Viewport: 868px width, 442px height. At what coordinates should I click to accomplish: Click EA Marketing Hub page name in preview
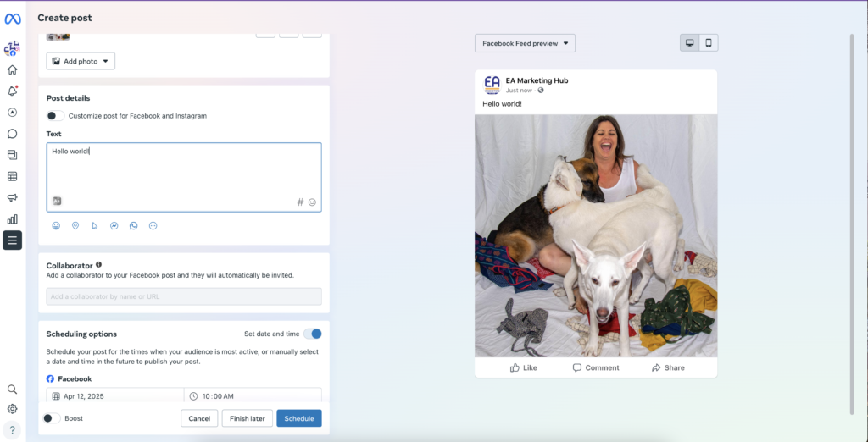pos(537,80)
